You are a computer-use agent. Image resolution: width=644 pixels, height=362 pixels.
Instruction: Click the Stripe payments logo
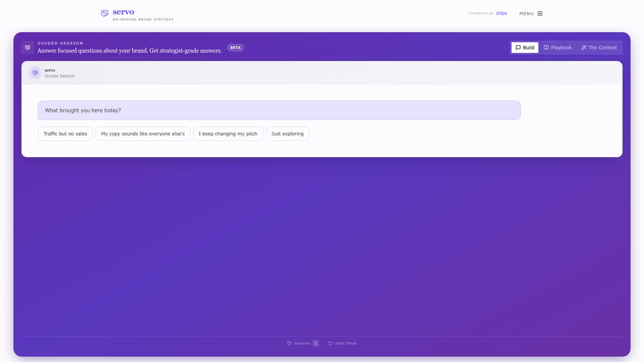(502, 14)
